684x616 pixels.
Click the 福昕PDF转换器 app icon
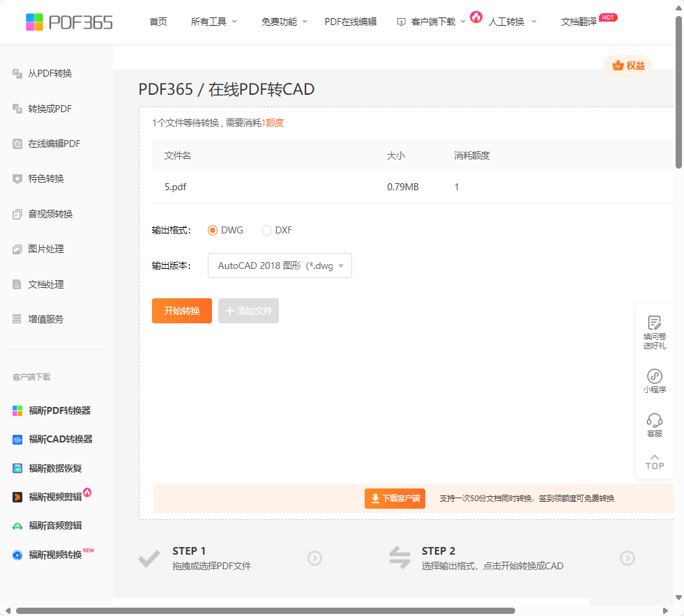tap(17, 410)
